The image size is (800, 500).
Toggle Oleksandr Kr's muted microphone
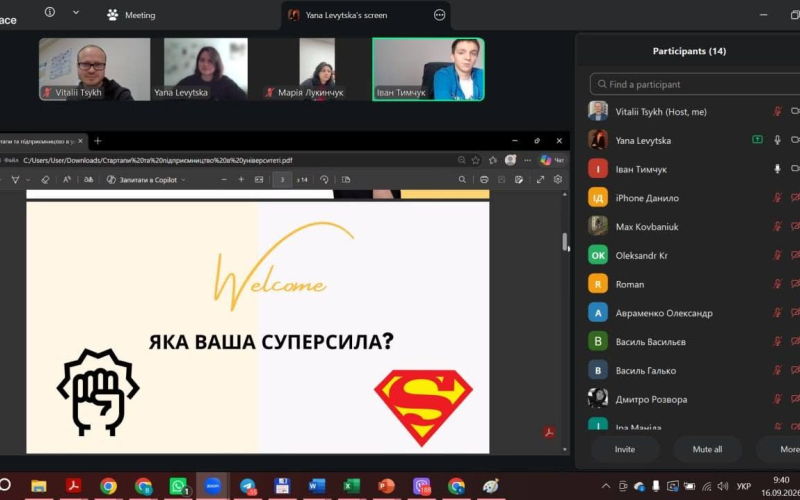pos(777,255)
